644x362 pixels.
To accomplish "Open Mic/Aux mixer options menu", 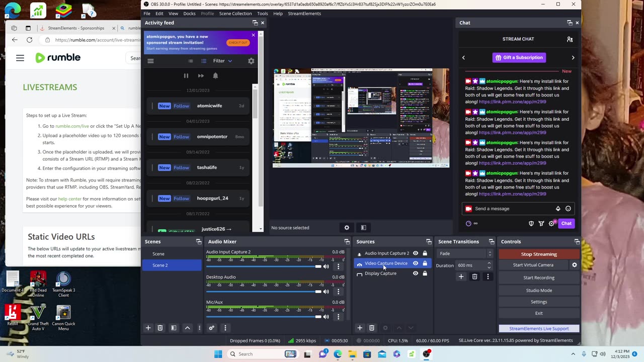I will pos(338,317).
